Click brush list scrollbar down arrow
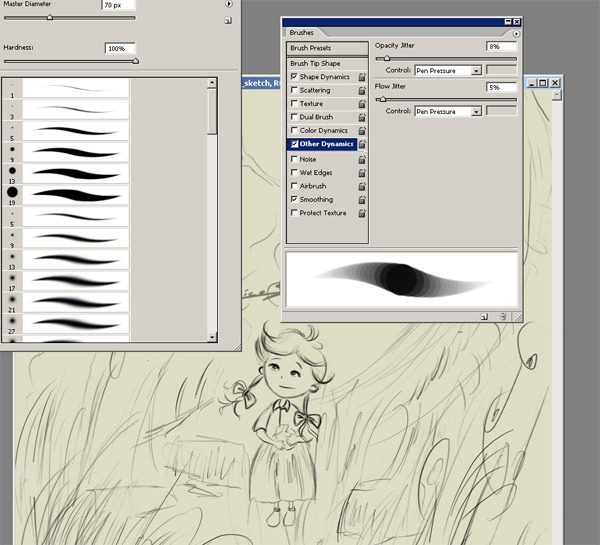This screenshot has height=545, width=600. pyautogui.click(x=212, y=337)
